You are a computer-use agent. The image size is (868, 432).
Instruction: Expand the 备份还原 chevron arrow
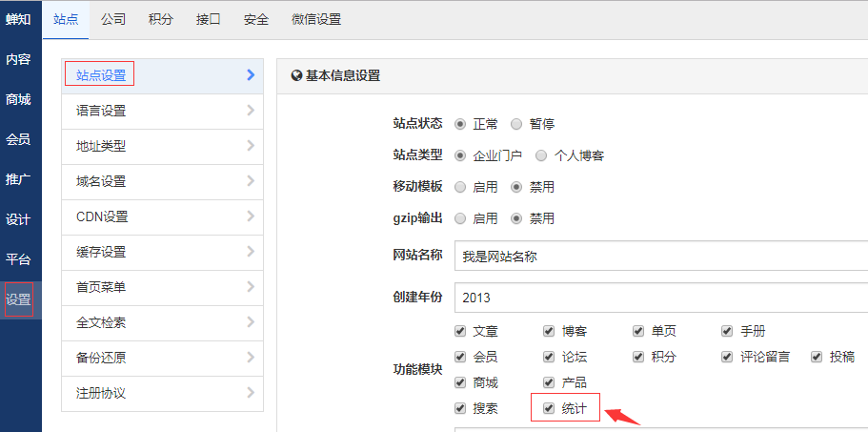pos(251,358)
